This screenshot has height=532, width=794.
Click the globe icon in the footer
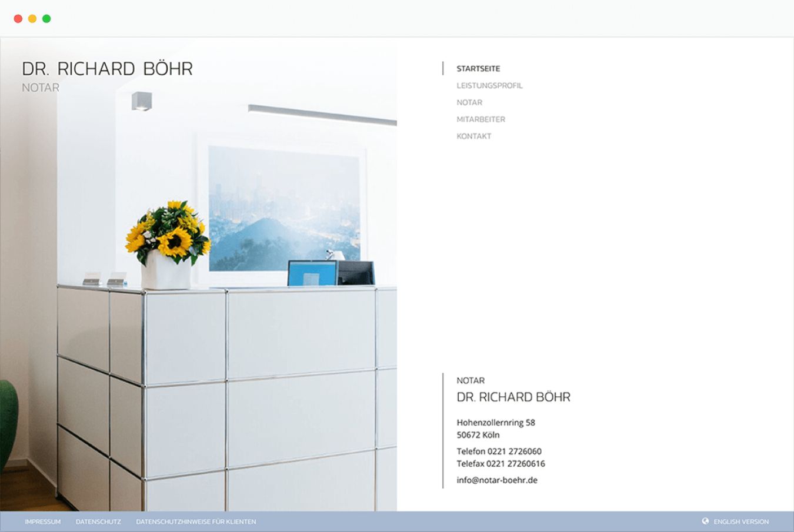point(705,521)
